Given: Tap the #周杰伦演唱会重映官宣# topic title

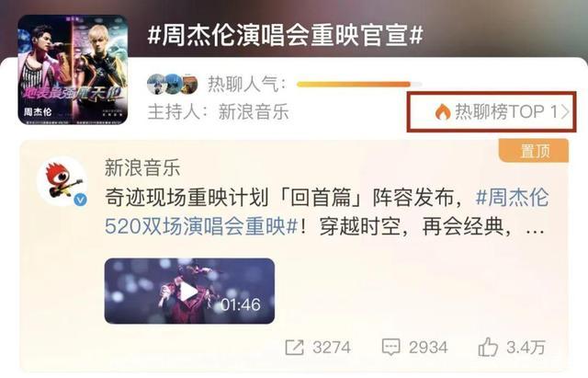Looking at the screenshot, I should [x=286, y=36].
